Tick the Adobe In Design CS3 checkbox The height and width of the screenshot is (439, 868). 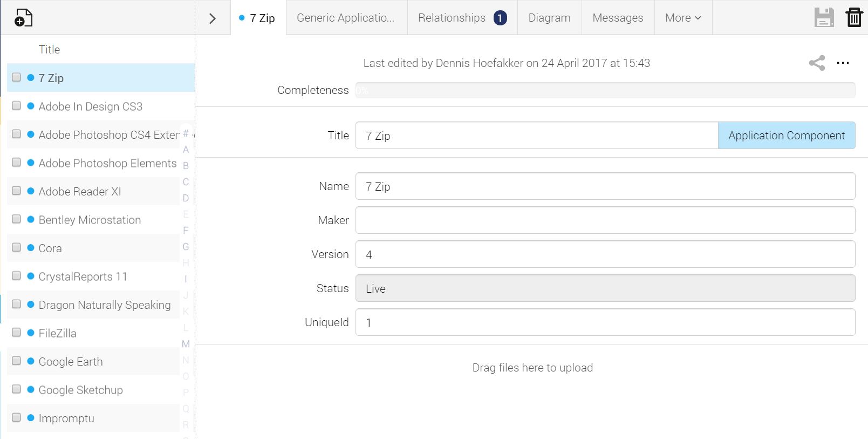tap(17, 106)
